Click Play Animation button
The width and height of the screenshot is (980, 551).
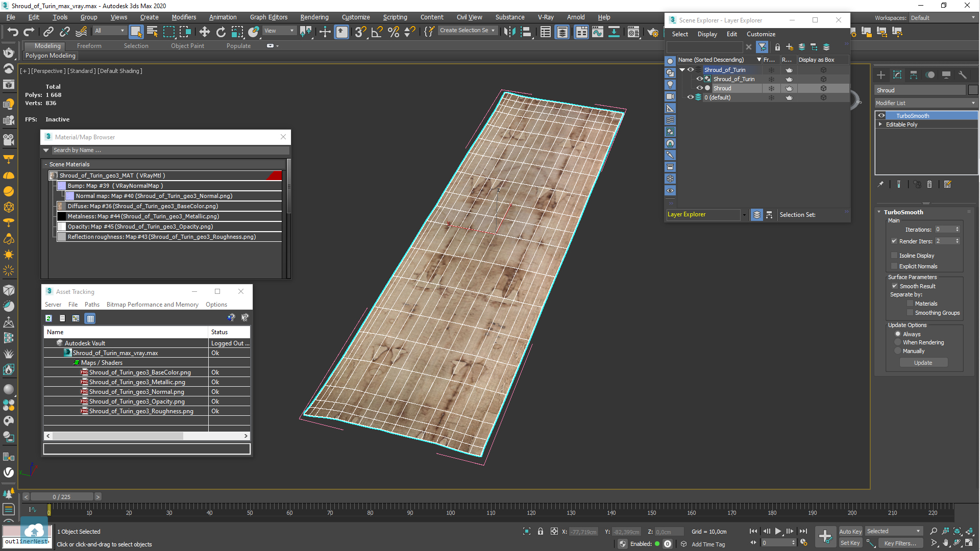pyautogui.click(x=778, y=531)
